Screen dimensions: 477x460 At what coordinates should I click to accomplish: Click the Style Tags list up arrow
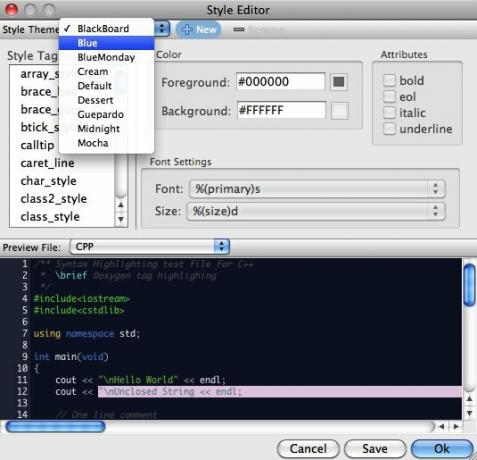tap(121, 205)
